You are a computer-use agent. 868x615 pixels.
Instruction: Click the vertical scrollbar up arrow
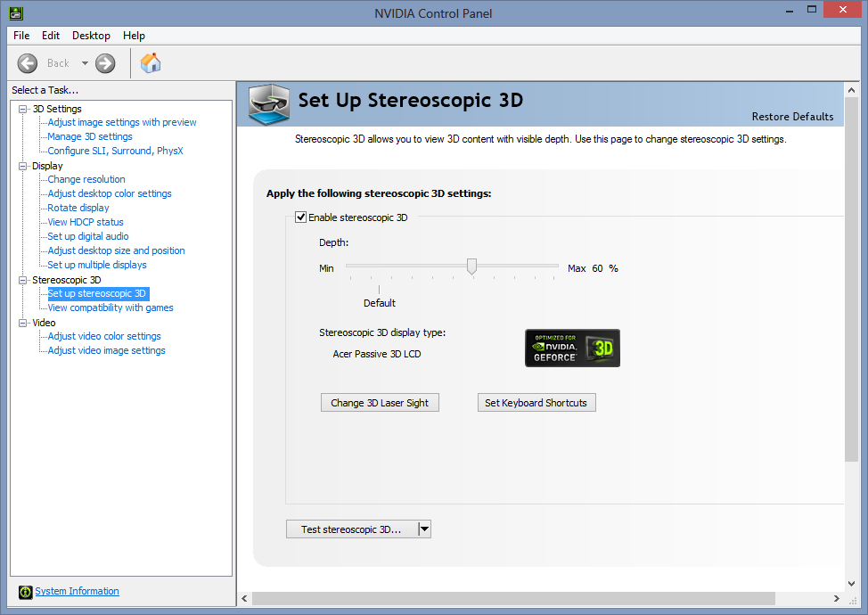pos(851,90)
